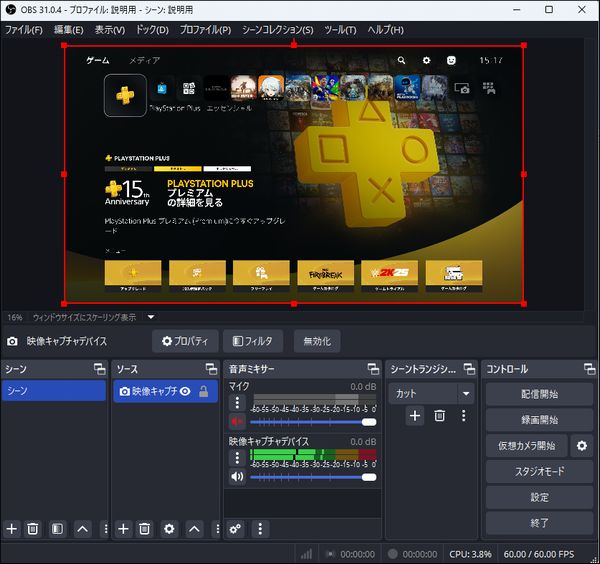
Task: Open the プロファイル(P) menu
Action: pyautogui.click(x=205, y=30)
